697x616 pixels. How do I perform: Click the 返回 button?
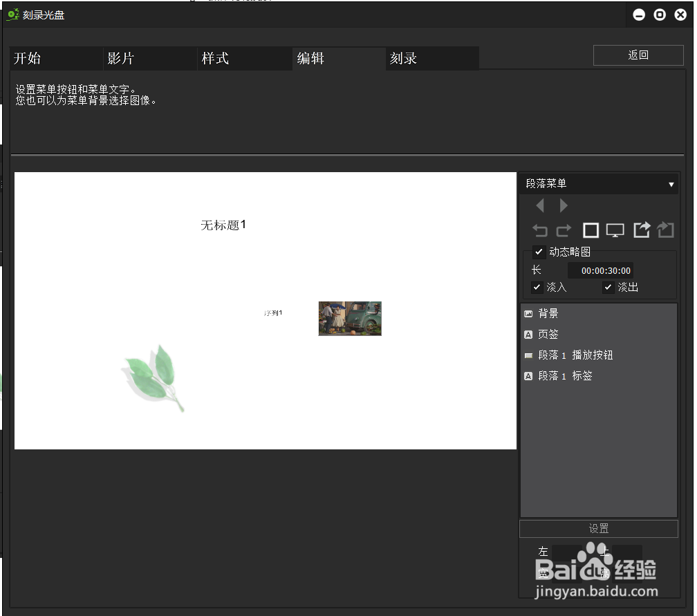point(638,55)
